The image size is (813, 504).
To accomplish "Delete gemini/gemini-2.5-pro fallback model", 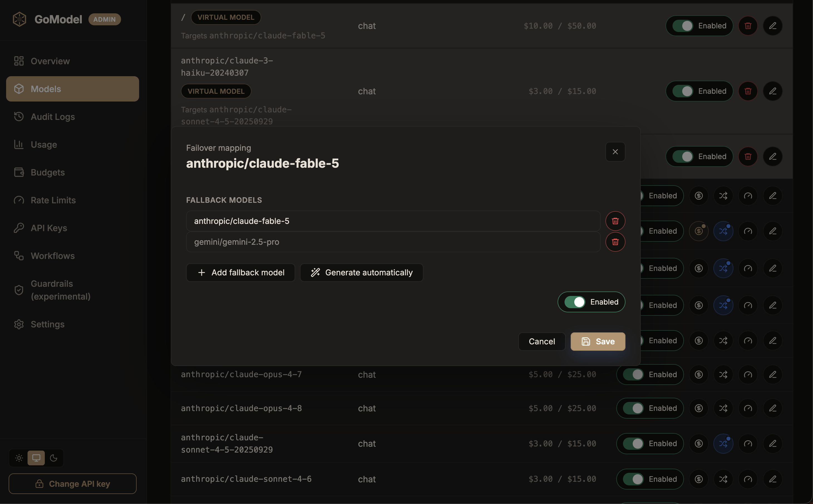I will coord(615,242).
